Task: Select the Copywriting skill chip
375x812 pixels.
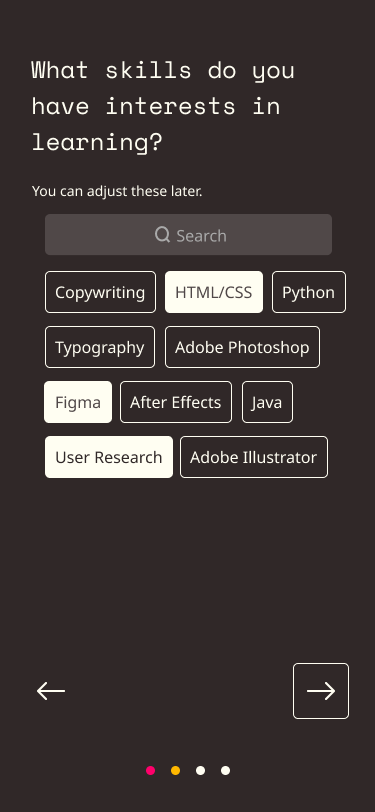Action: click(x=100, y=292)
